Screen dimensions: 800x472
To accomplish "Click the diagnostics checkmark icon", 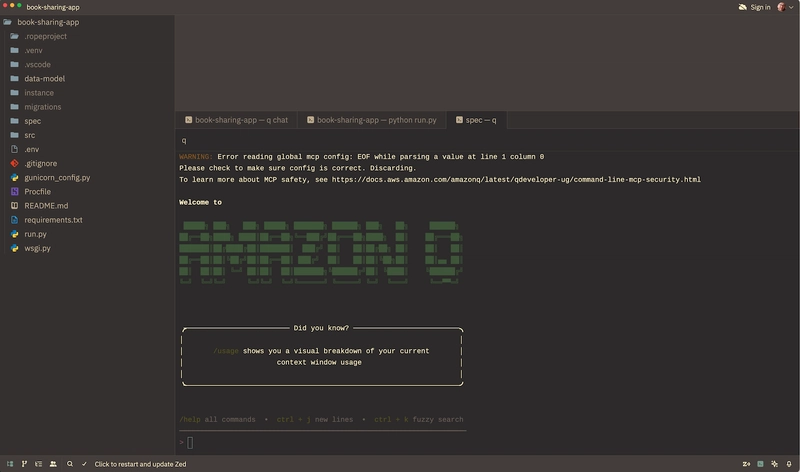I will click(x=84, y=464).
